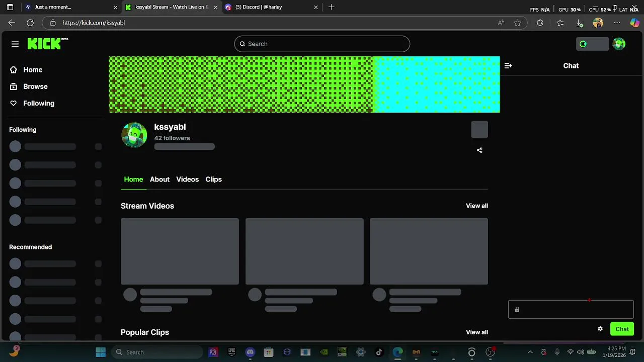View all Popular Clips
Screen dimensions: 644x362
[477, 332]
